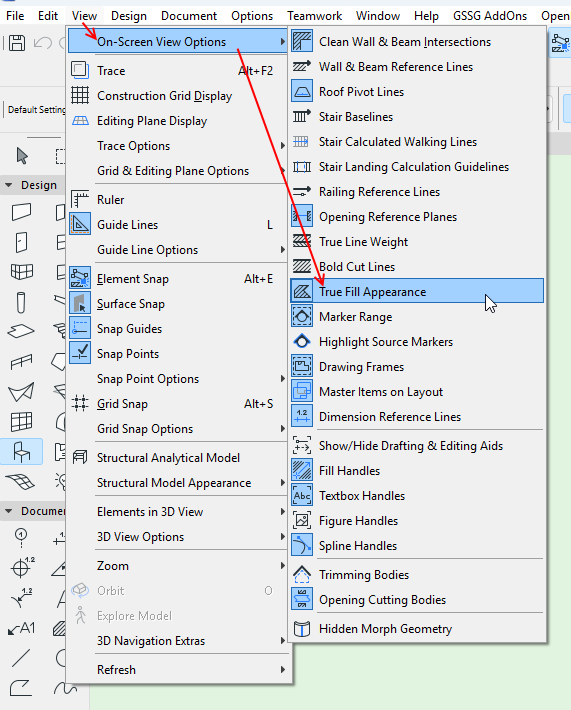Image resolution: width=571 pixels, height=710 pixels.
Task: Select the Arrow selection tool
Action: 22,156
